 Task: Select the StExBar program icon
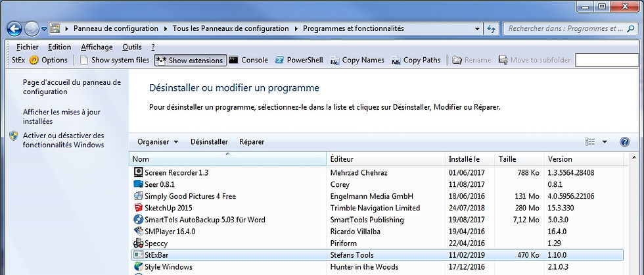pos(139,255)
